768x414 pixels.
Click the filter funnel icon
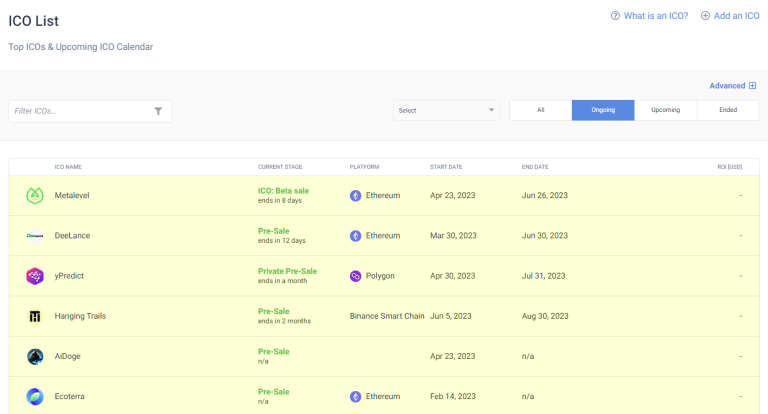[x=158, y=111]
